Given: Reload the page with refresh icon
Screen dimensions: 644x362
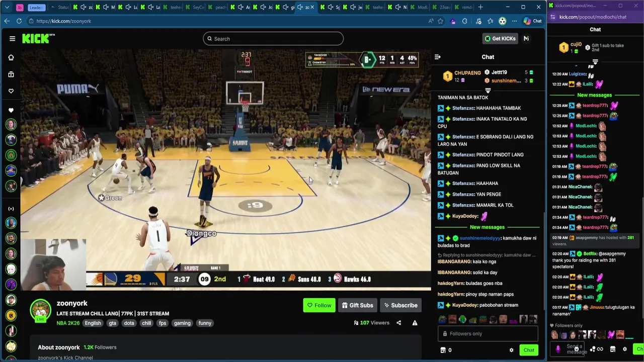Looking at the screenshot, I should pos(19,21).
